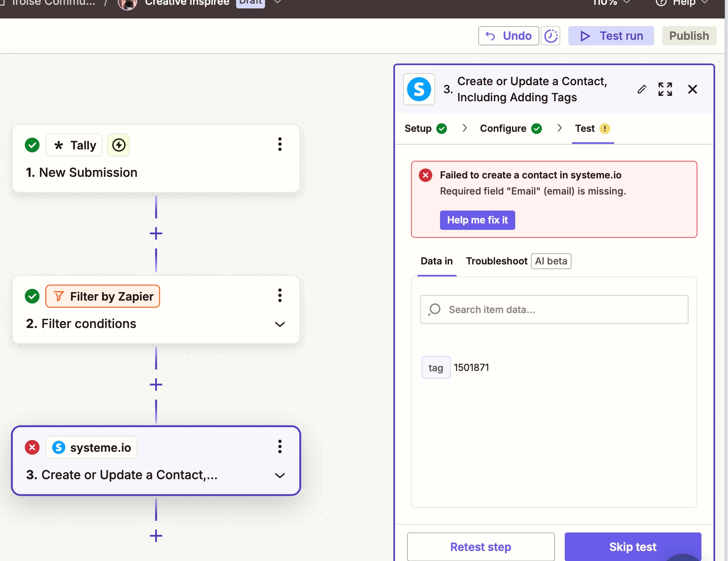Open systeme.io step three-dot menu
This screenshot has width=728, height=561.
point(280,446)
